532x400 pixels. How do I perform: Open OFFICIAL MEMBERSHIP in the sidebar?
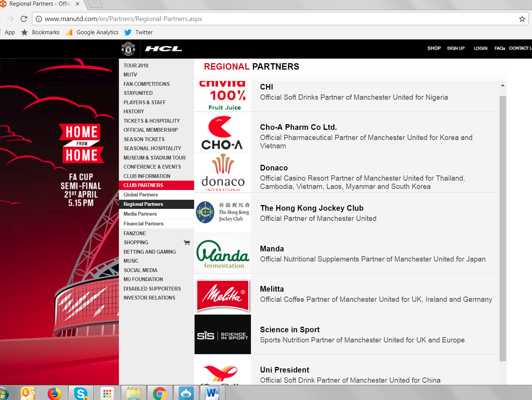[150, 130]
